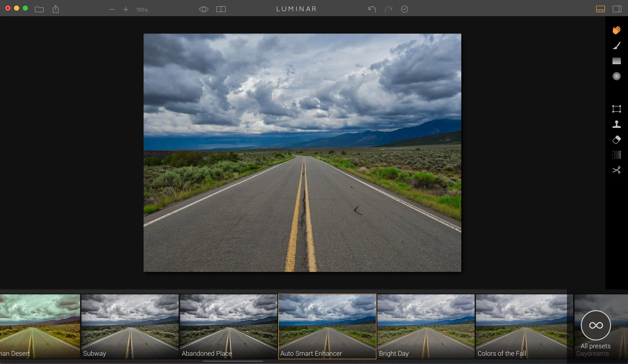Select the Move hand tool
This screenshot has height=364, width=628.
616,30
